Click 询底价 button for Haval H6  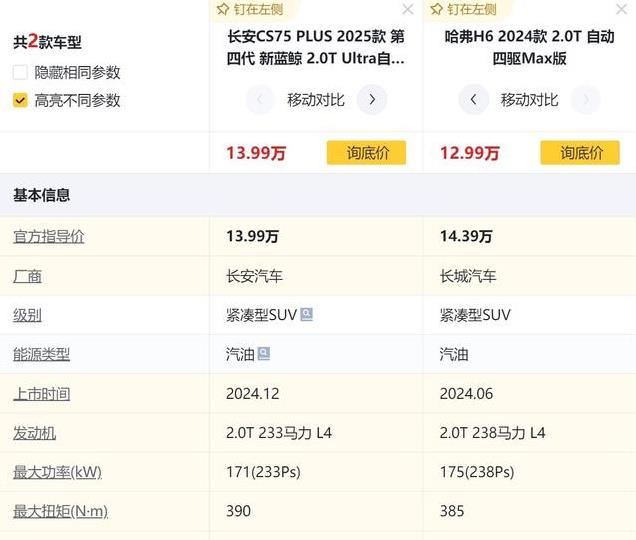pyautogui.click(x=580, y=153)
